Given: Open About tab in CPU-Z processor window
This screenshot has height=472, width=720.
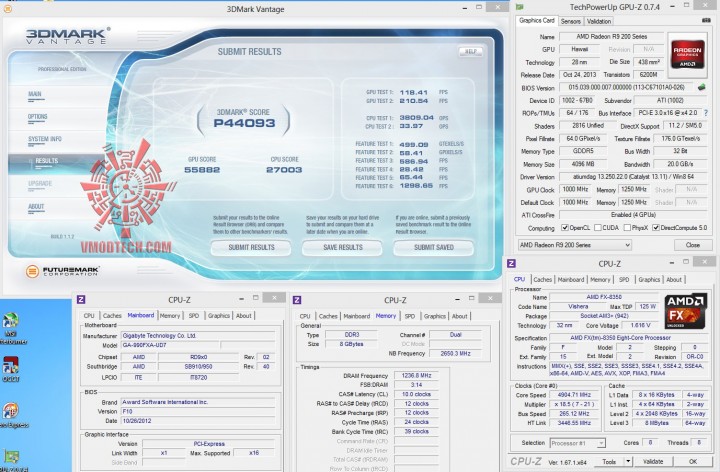Looking at the screenshot, I should (674, 280).
